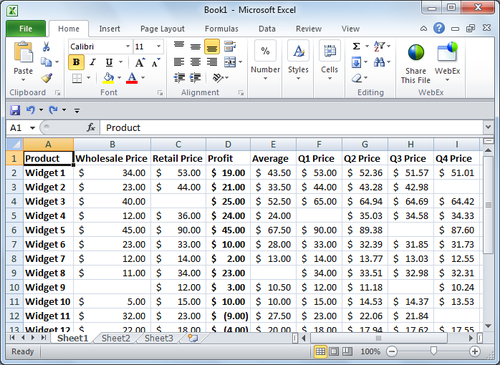
Task: Apply Underline formatting
Action: click(x=109, y=62)
